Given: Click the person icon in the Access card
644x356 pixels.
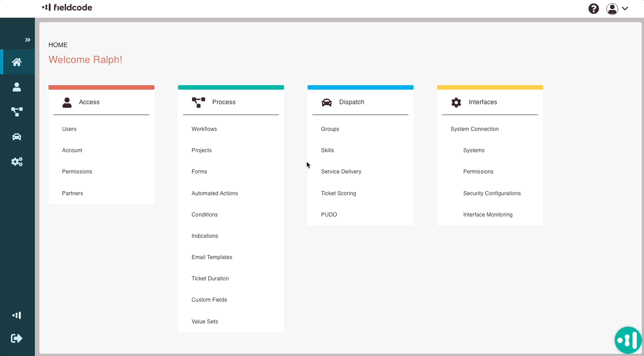Looking at the screenshot, I should click(x=67, y=102).
